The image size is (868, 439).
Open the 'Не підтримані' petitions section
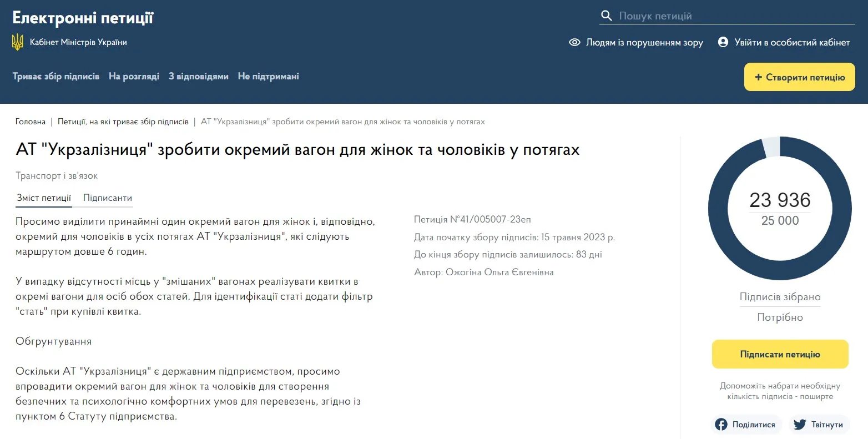[x=268, y=76]
